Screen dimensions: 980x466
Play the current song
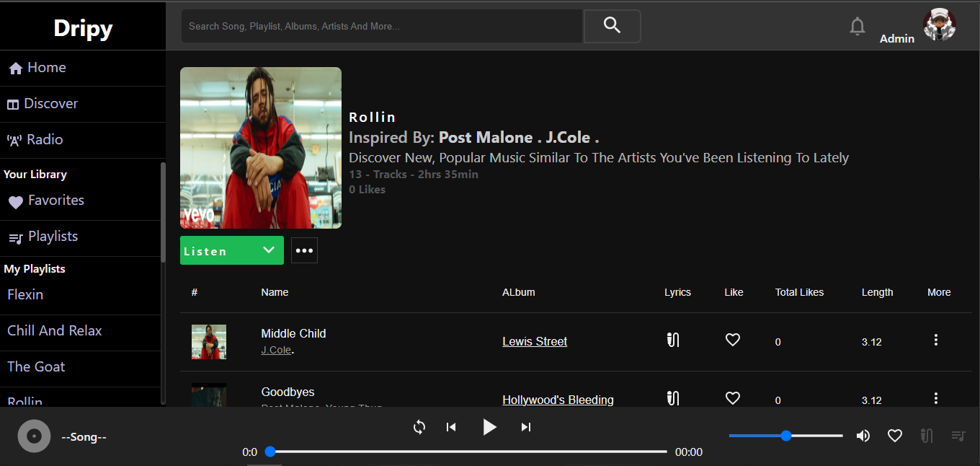(489, 427)
